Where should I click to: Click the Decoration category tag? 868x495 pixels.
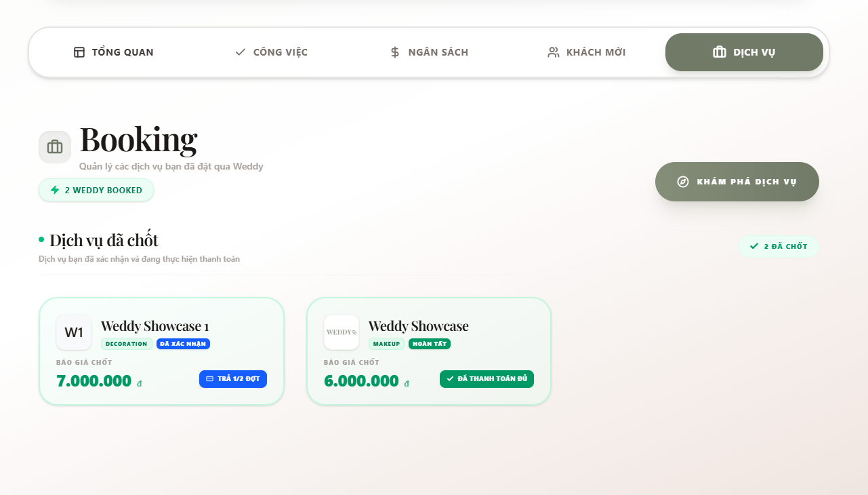[x=127, y=344]
